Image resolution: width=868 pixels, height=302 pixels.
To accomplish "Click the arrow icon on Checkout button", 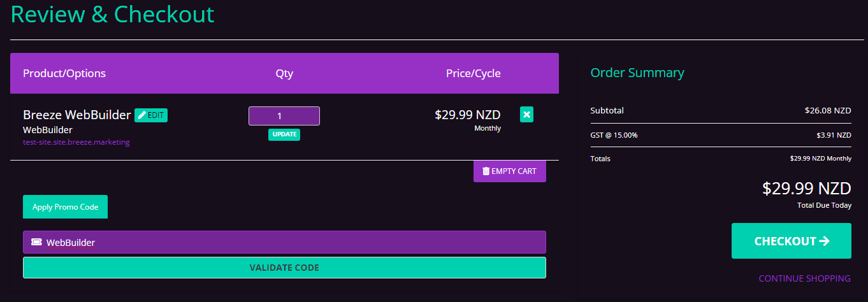I will [824, 241].
